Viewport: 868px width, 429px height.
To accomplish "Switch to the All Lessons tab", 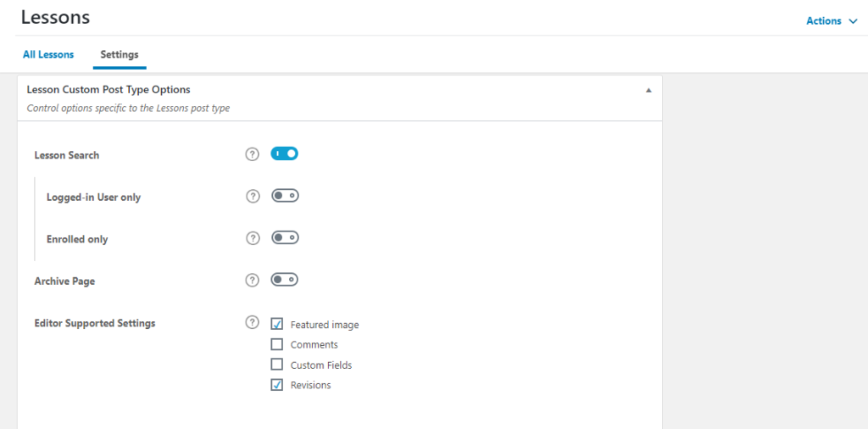I will pos(48,54).
